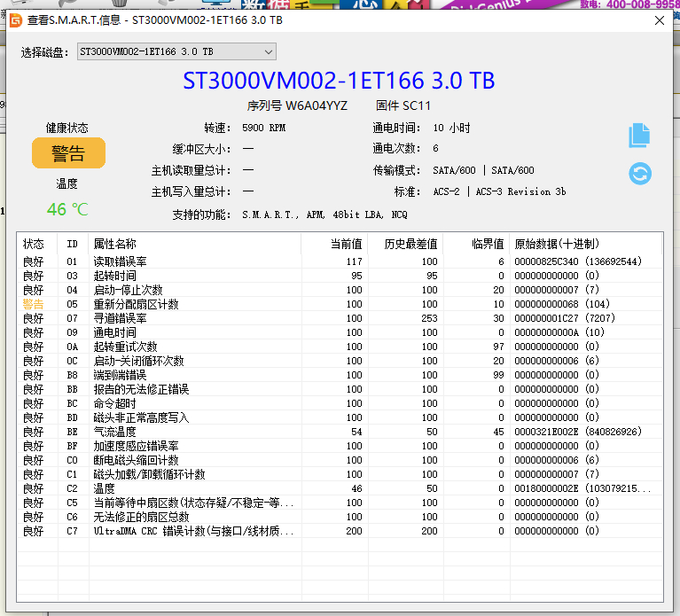Image resolution: width=680 pixels, height=616 pixels.
Task: Close the S.M.A.R.T. information dialog
Action: [x=660, y=20]
